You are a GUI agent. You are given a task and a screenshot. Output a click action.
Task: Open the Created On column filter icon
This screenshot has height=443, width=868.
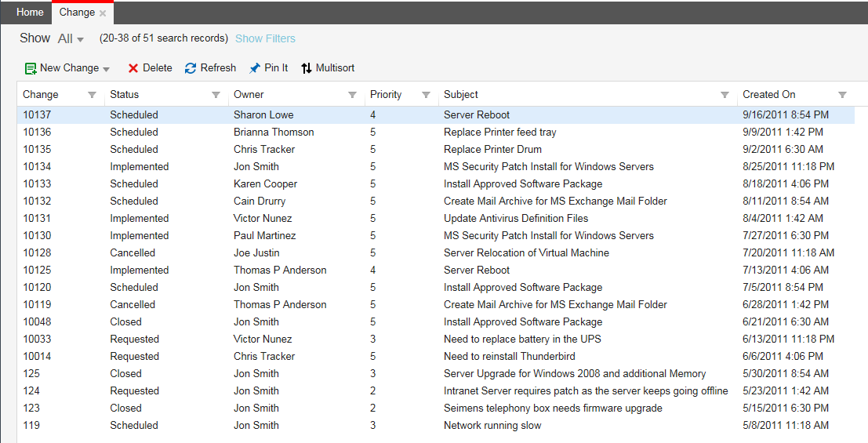pos(843,95)
